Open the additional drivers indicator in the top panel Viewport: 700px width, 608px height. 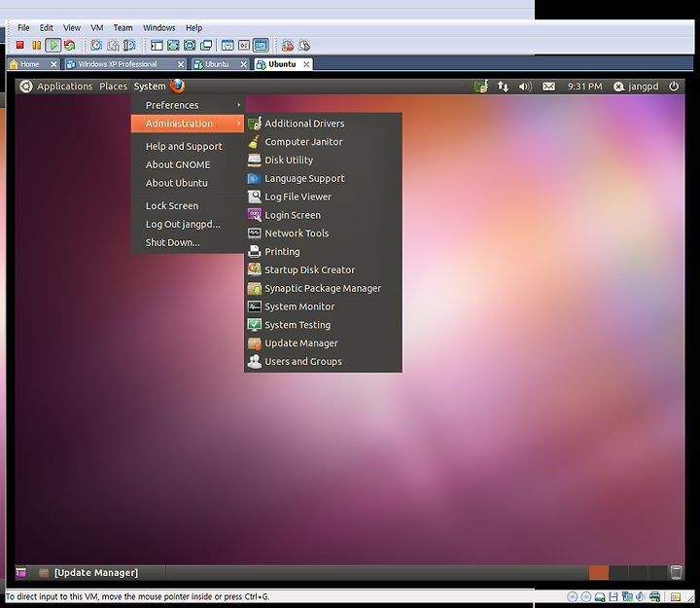(481, 87)
